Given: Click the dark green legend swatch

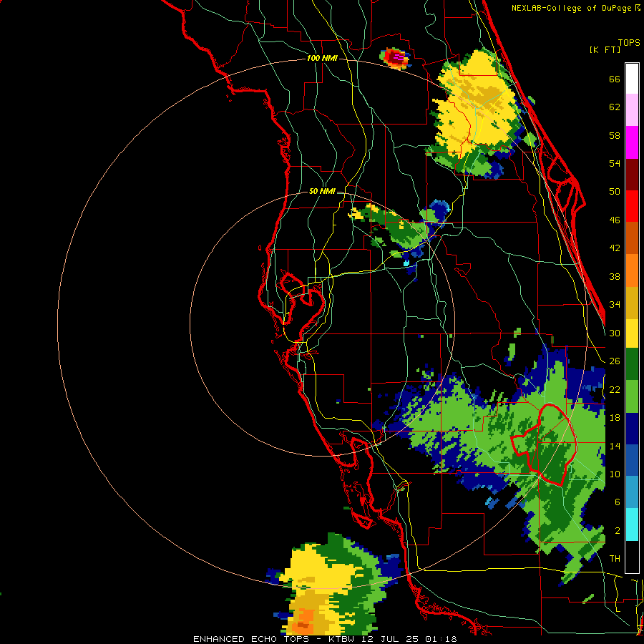Looking at the screenshot, I should click(x=632, y=364).
